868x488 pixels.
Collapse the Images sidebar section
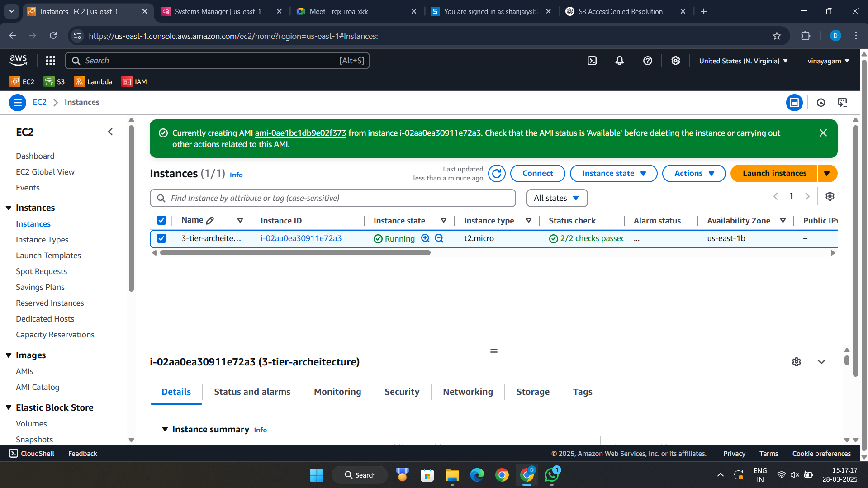[x=9, y=355]
